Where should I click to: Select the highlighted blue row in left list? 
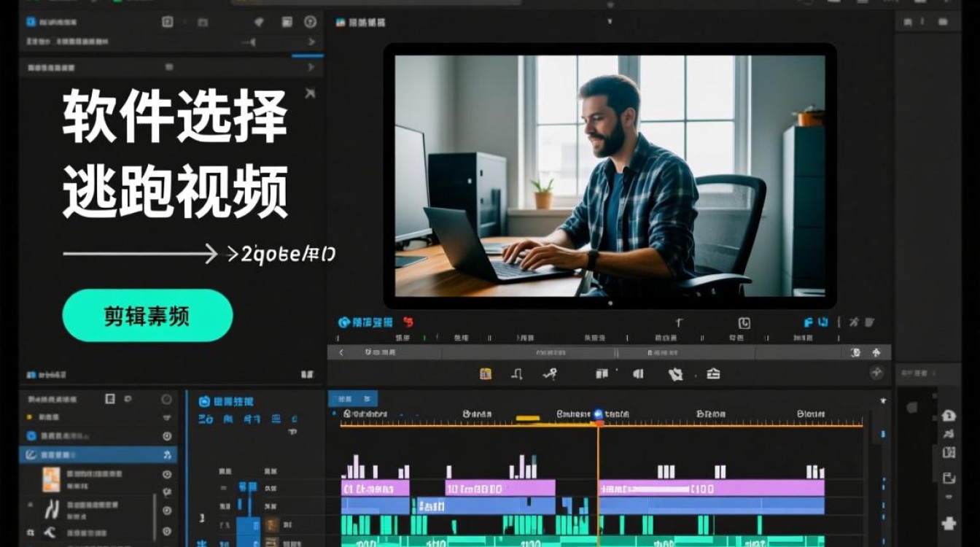click(x=98, y=454)
